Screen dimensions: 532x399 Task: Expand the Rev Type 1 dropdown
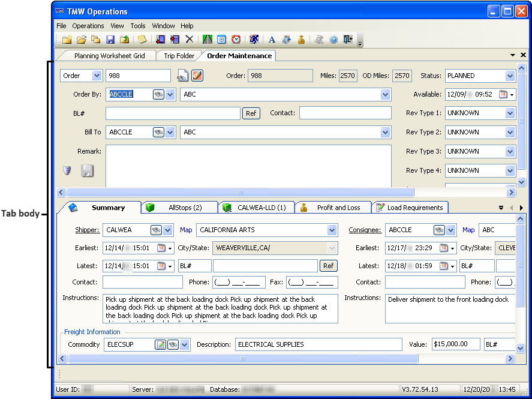(510, 113)
